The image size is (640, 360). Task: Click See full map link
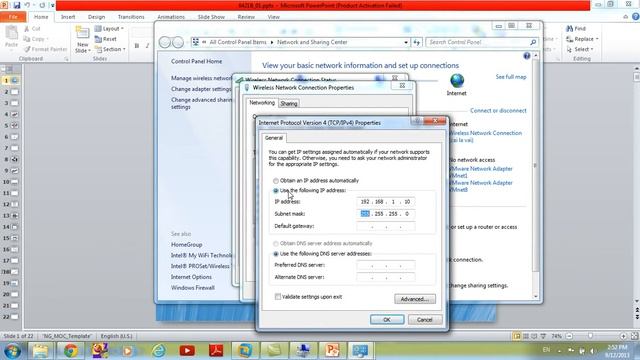[x=511, y=77]
